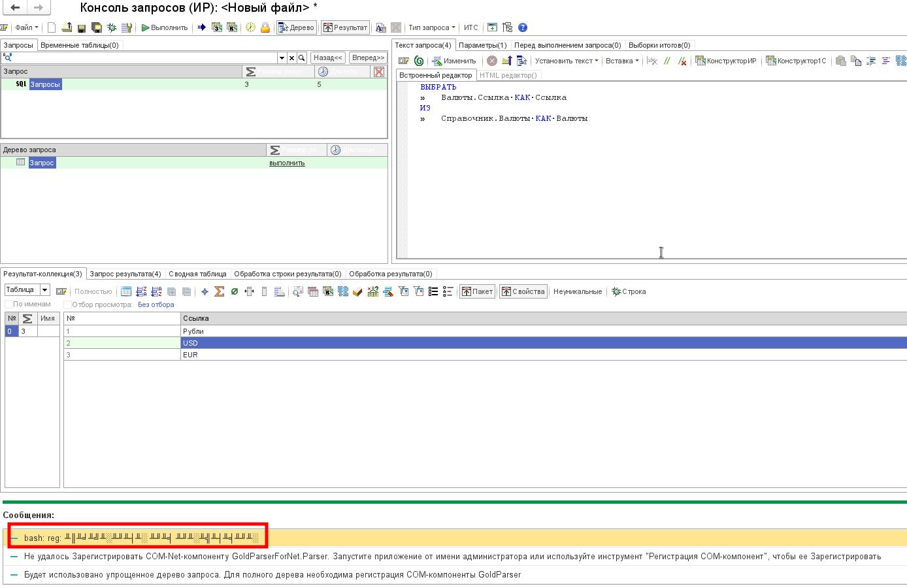Toggle the Результат panel button

[345, 27]
